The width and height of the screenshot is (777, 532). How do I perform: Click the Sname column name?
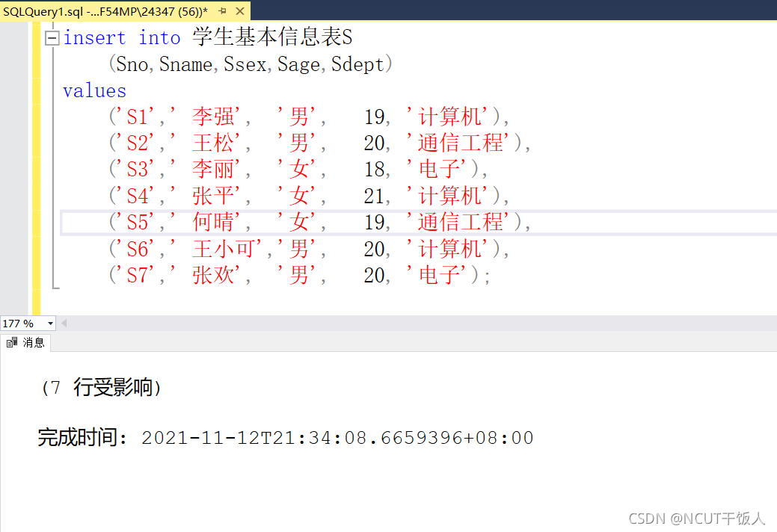coord(185,64)
